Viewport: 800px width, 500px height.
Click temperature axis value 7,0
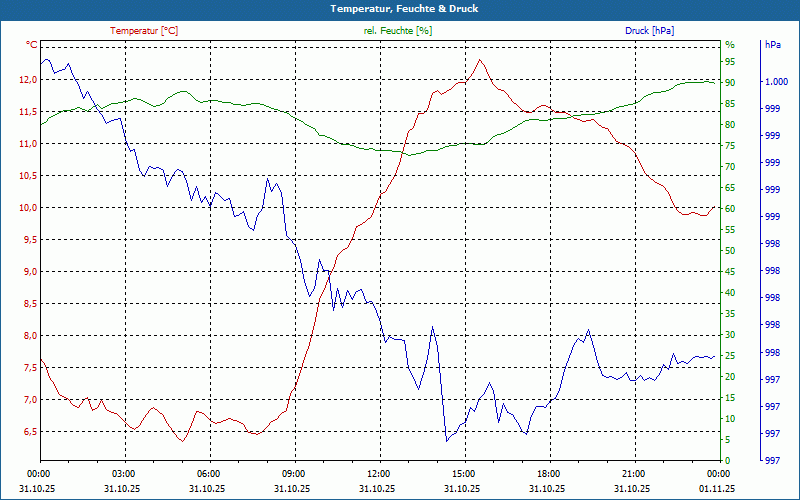(31, 399)
